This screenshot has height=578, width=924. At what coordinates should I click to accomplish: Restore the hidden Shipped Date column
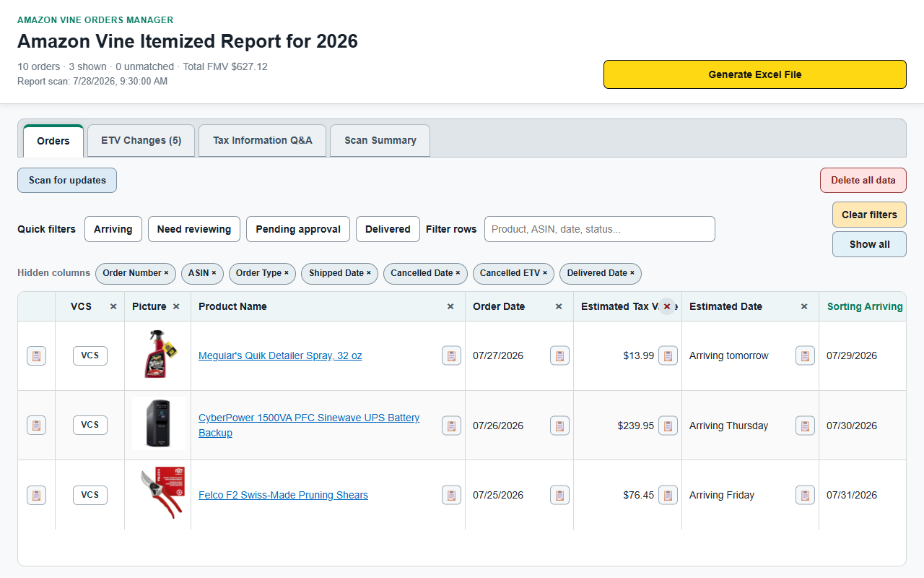(340, 273)
